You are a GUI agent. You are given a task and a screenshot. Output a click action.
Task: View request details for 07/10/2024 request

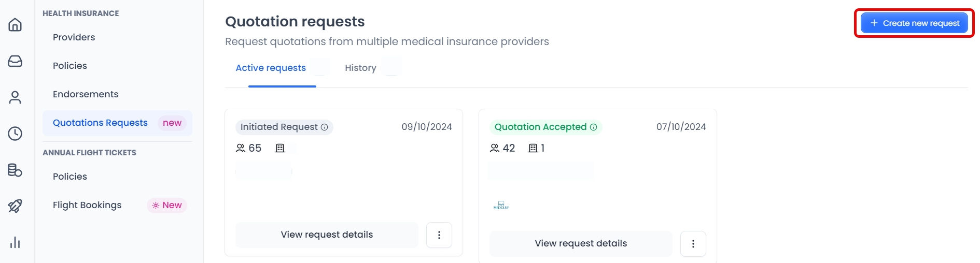tap(581, 244)
